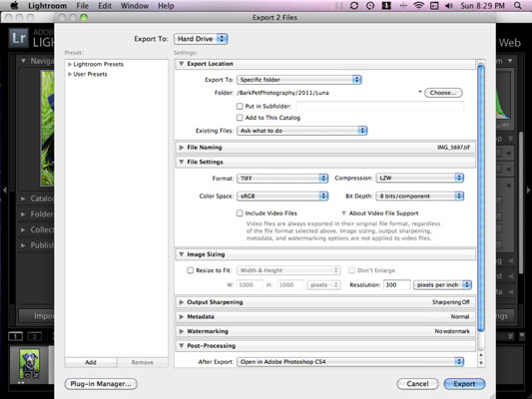This screenshot has height=399, width=532.
Task: Expand User Presets in preset list
Action: (70, 74)
